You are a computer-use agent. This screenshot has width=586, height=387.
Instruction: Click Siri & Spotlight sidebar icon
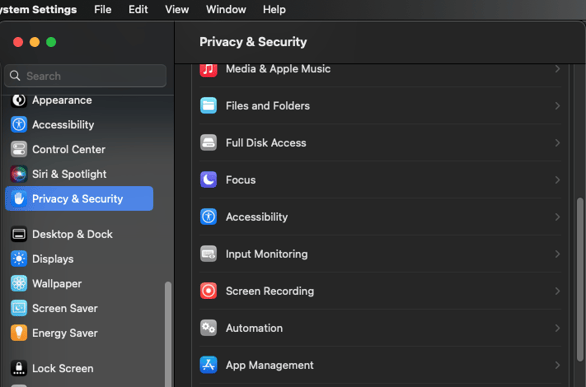[19, 174]
